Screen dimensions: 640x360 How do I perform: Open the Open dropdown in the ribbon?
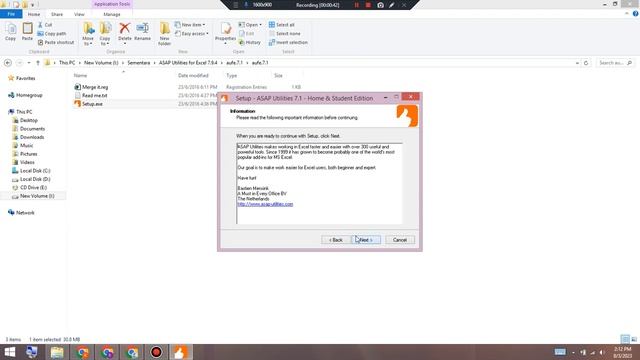tap(250, 25)
